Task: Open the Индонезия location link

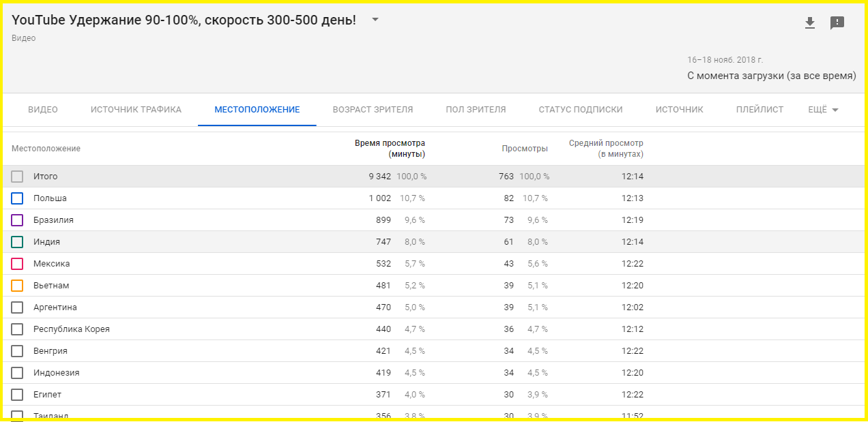Action: [57, 373]
